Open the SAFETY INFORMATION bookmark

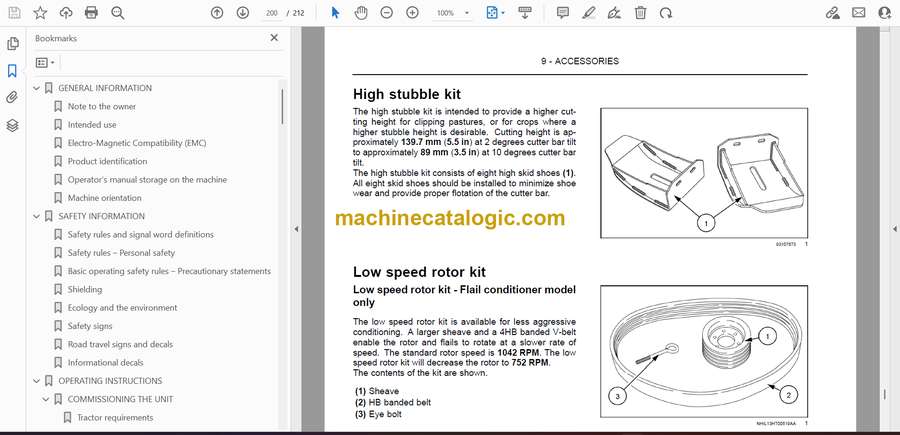tap(102, 216)
